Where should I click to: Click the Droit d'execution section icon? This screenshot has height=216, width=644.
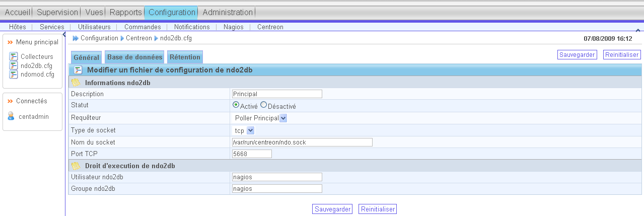coord(76,166)
